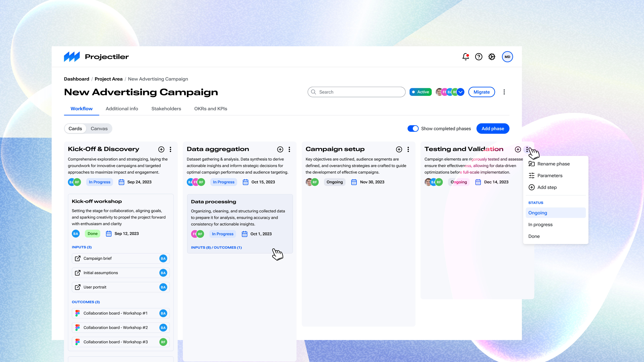The image size is (644, 362).
Task: Click the search magnifier icon
Action: (314, 92)
